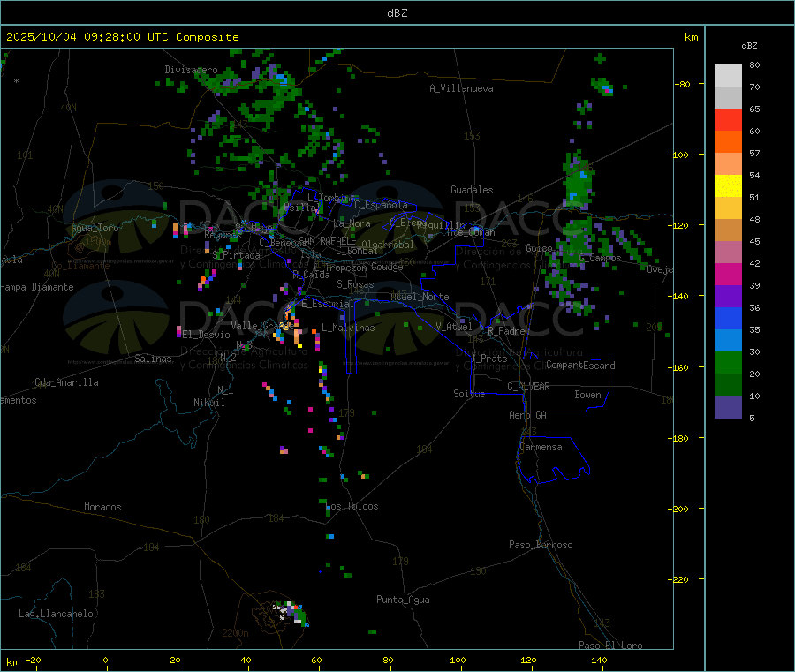This screenshot has height=672, width=795.
Task: Select the Guadales location label
Action: coord(472,190)
